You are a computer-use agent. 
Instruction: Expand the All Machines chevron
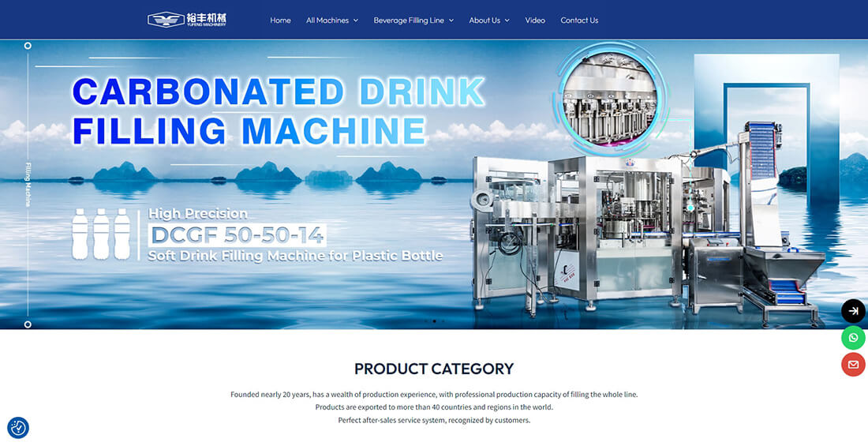356,21
